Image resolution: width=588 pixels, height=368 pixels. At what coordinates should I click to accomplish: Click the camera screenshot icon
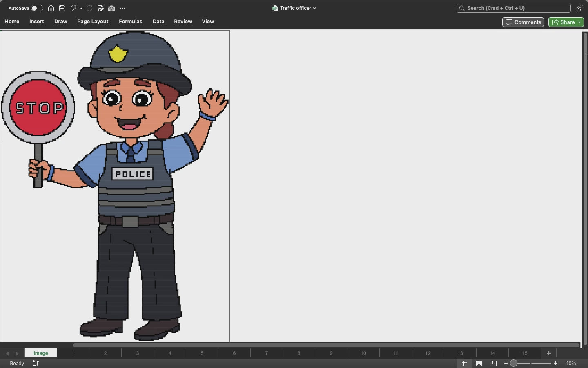point(111,8)
